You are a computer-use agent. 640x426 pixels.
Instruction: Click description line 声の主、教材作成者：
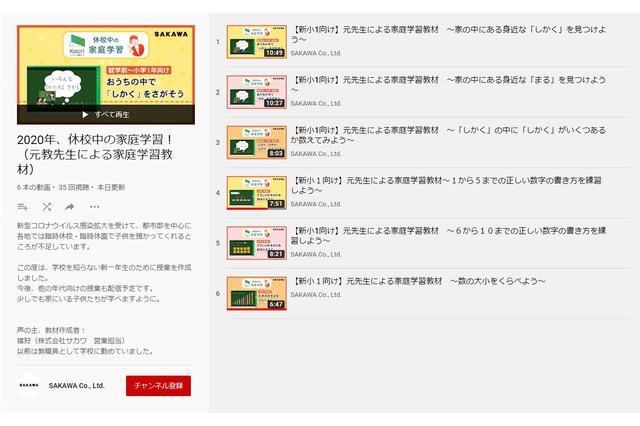click(51, 330)
